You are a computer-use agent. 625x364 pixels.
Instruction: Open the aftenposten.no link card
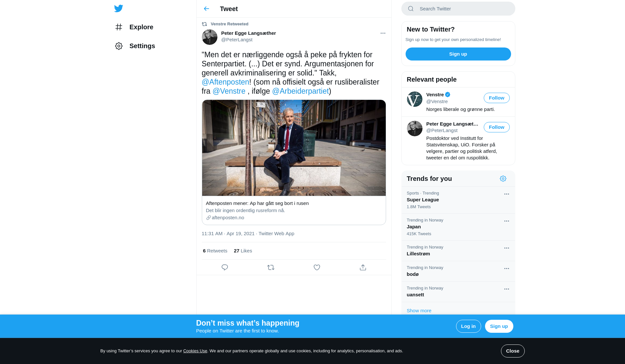point(294,210)
